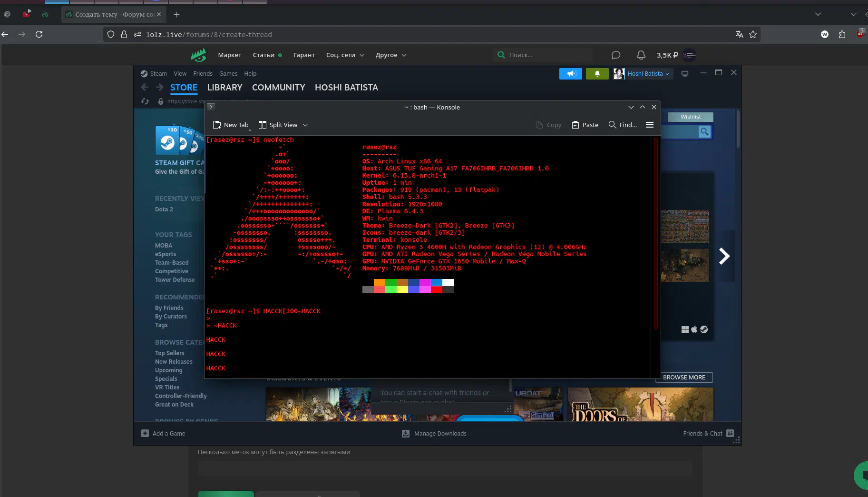The height and width of the screenshot is (497, 868).
Task: Click forum balance 3,5K ₽
Action: tap(667, 55)
